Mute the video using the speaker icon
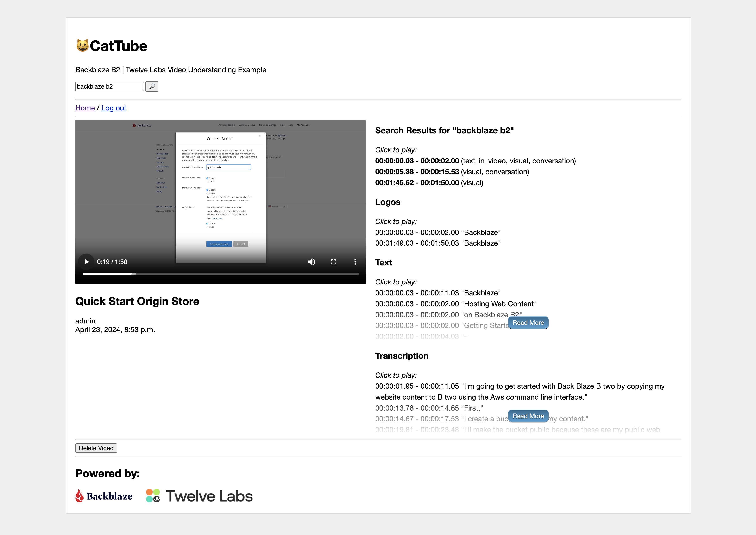Viewport: 756px width, 535px height. click(x=311, y=262)
